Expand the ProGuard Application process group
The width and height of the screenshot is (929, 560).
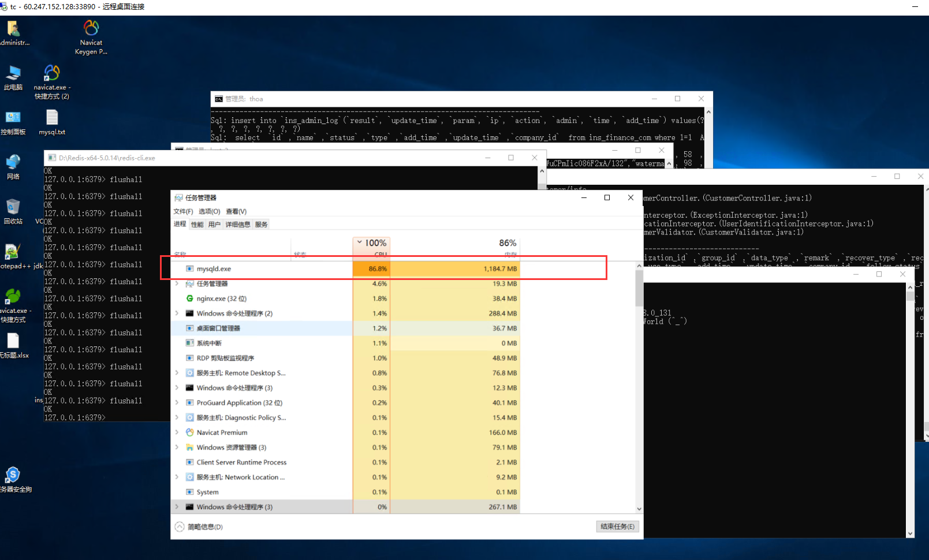point(177,403)
